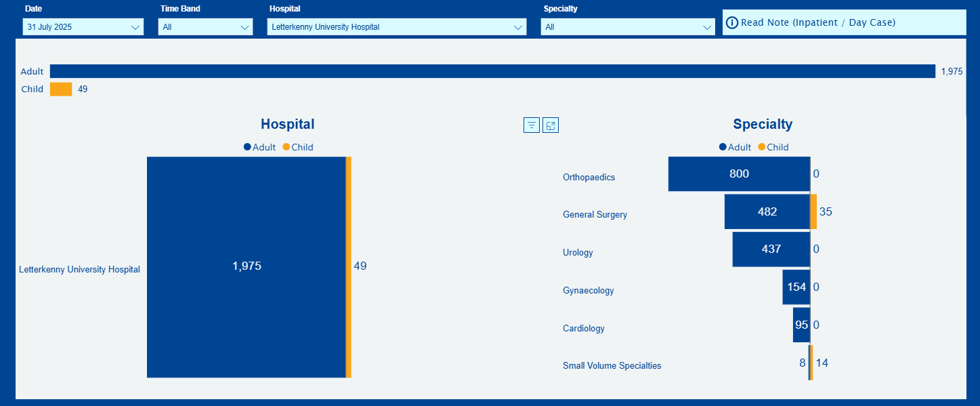Image resolution: width=980 pixels, height=406 pixels.
Task: Toggle Child legend in the Specialty chart
Action: [773, 147]
